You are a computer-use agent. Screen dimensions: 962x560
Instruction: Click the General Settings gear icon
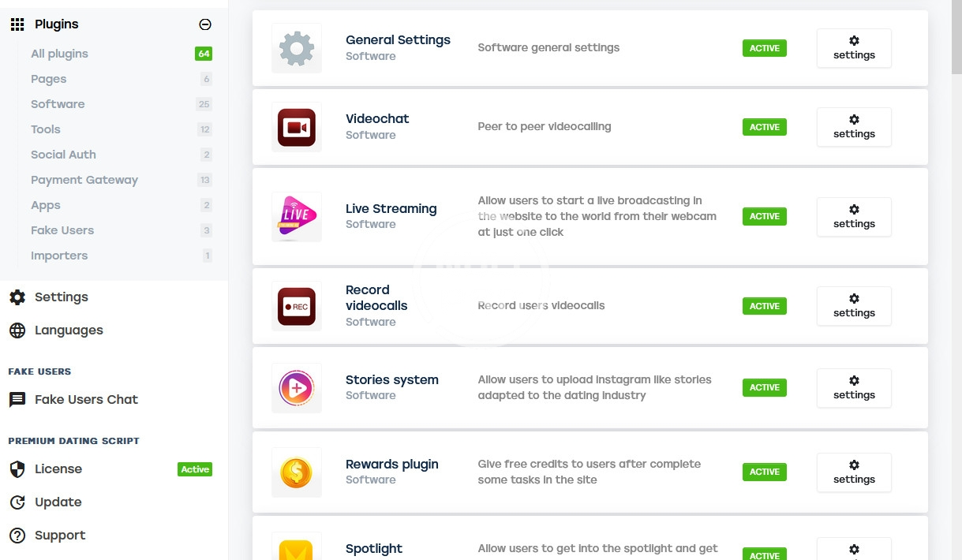(297, 48)
